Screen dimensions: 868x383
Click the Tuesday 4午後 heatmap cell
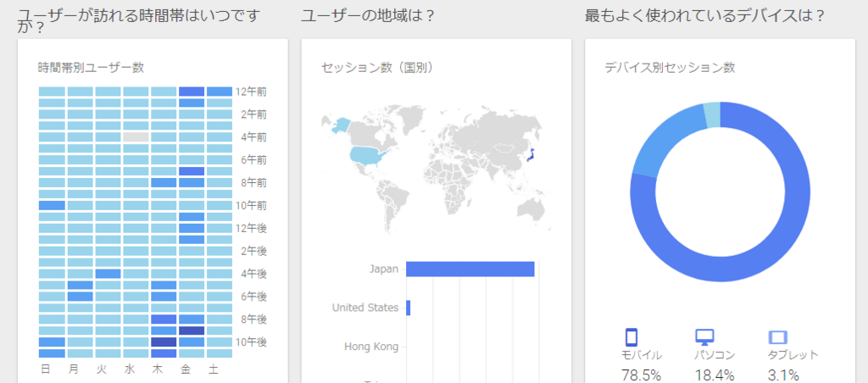coord(108,274)
